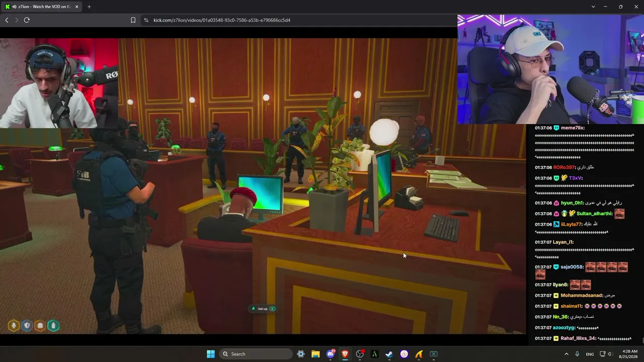Open the browser tab search dropdown
The width and height of the screenshot is (644, 362).
coord(593,7)
